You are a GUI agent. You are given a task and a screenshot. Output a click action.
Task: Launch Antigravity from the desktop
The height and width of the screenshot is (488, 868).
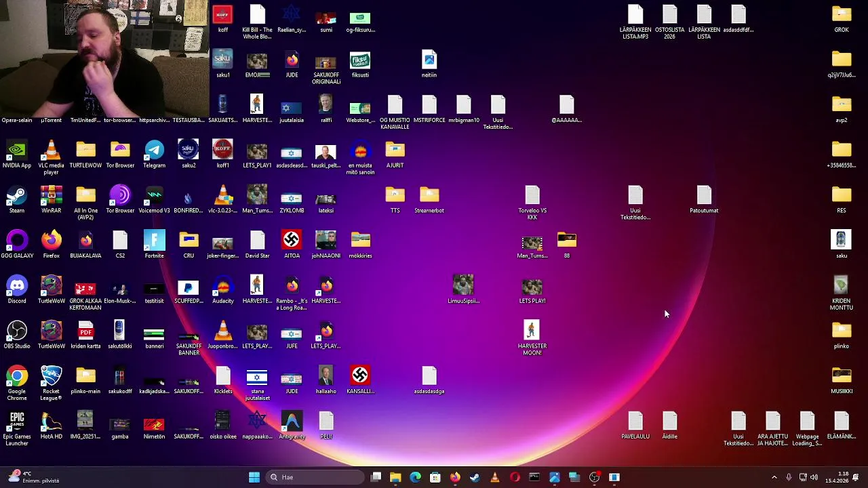(292, 426)
